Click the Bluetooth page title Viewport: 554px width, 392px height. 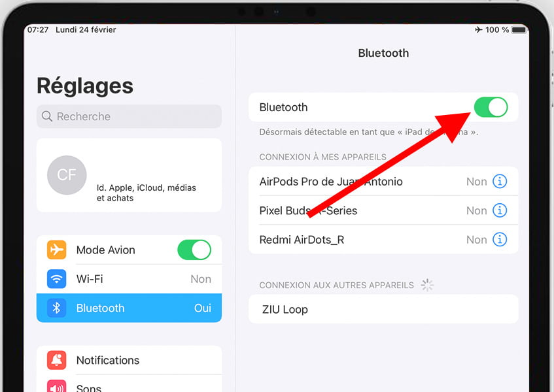(x=383, y=53)
